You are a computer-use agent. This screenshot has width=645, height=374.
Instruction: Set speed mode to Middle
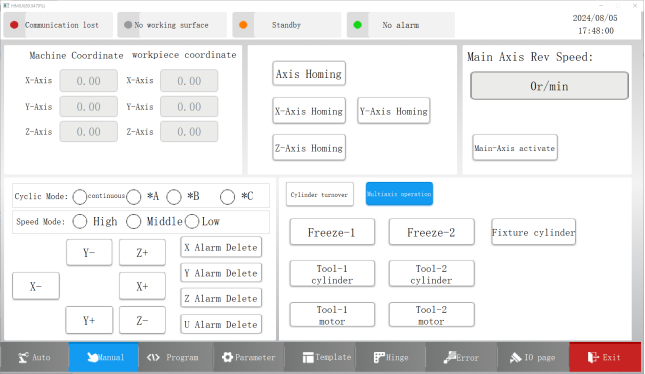click(x=133, y=221)
